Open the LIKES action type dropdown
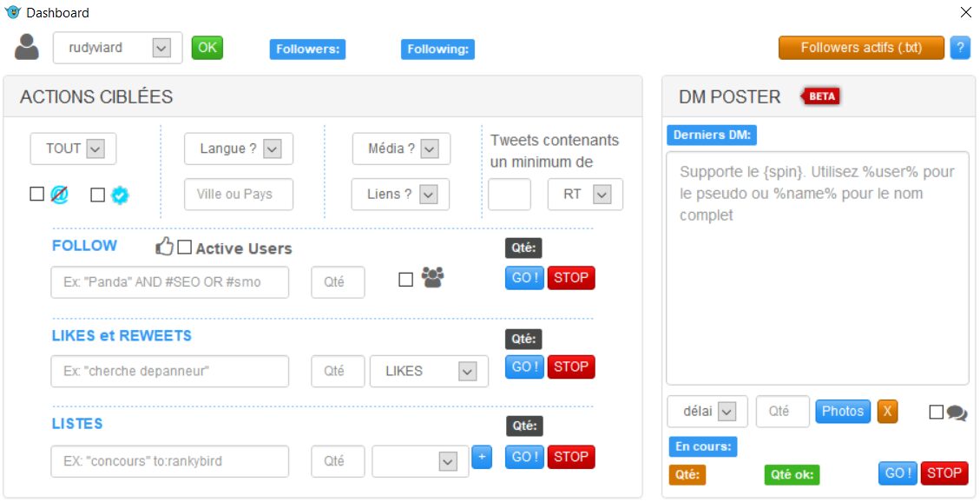The image size is (980, 502). (467, 372)
